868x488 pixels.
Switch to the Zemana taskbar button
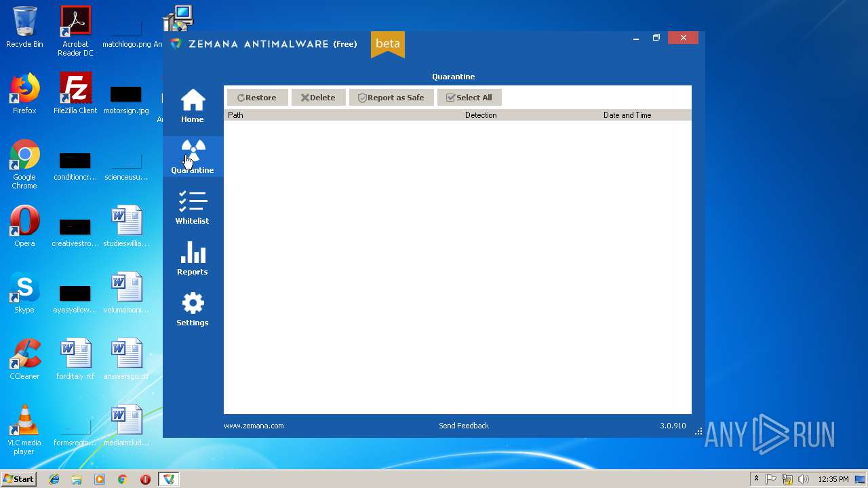tap(169, 479)
